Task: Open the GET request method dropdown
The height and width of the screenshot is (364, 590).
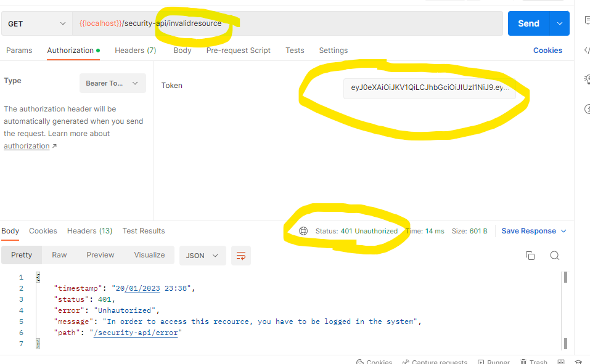Action: tap(36, 23)
